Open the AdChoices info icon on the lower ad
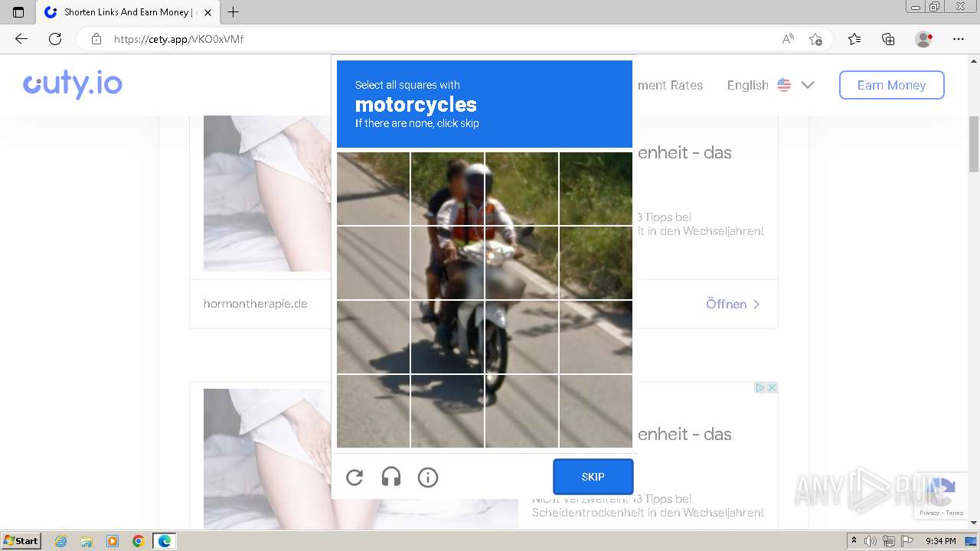Viewport: 980px width, 551px height. 760,388
